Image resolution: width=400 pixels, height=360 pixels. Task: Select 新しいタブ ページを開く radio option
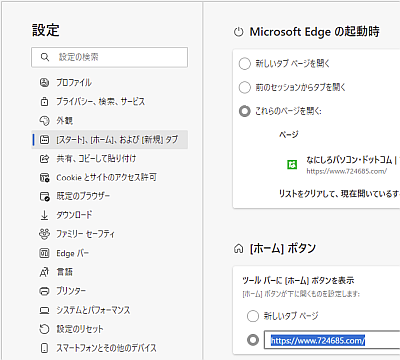pyautogui.click(x=244, y=63)
